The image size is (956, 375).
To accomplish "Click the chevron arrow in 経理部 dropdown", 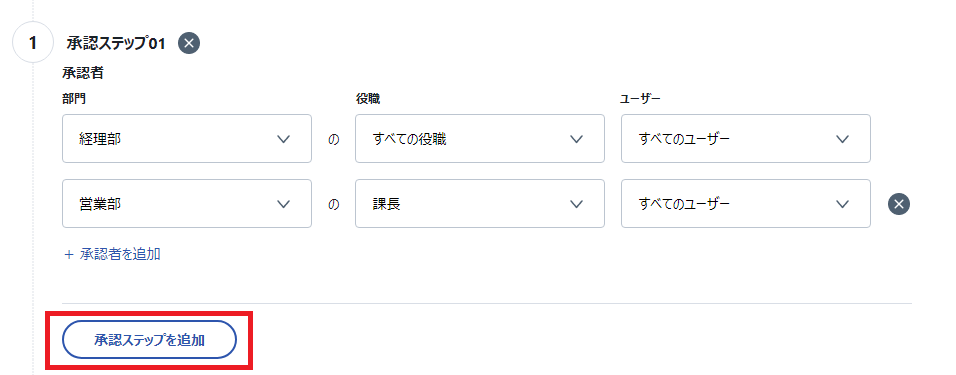I will (283, 139).
